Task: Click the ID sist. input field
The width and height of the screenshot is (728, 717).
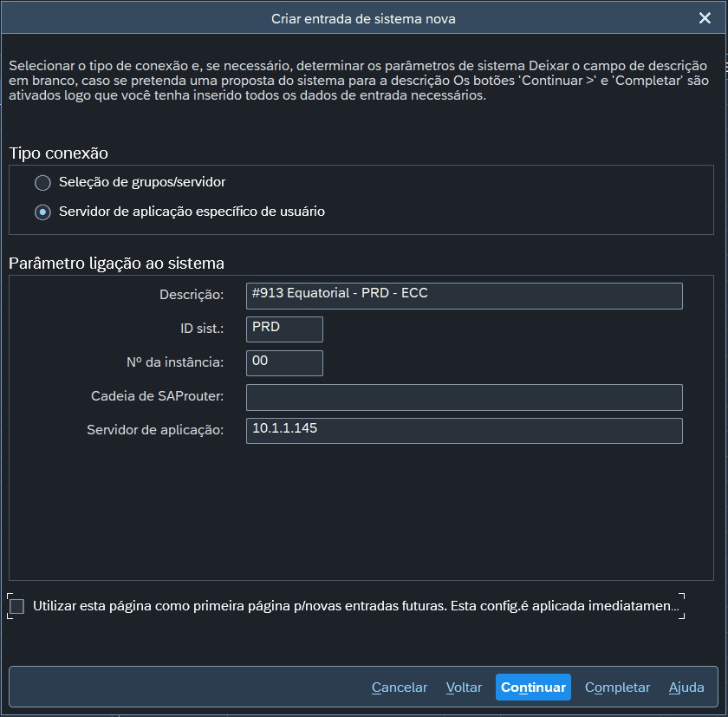Action: point(284,329)
